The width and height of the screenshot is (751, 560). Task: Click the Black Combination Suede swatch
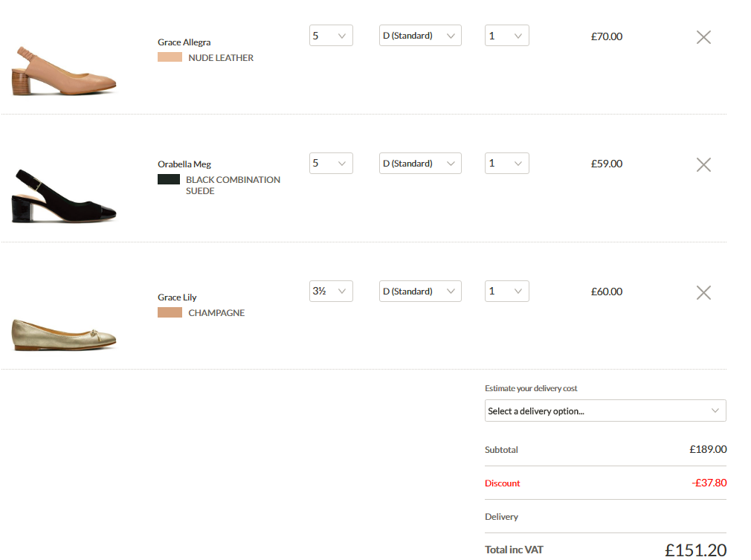pyautogui.click(x=169, y=179)
